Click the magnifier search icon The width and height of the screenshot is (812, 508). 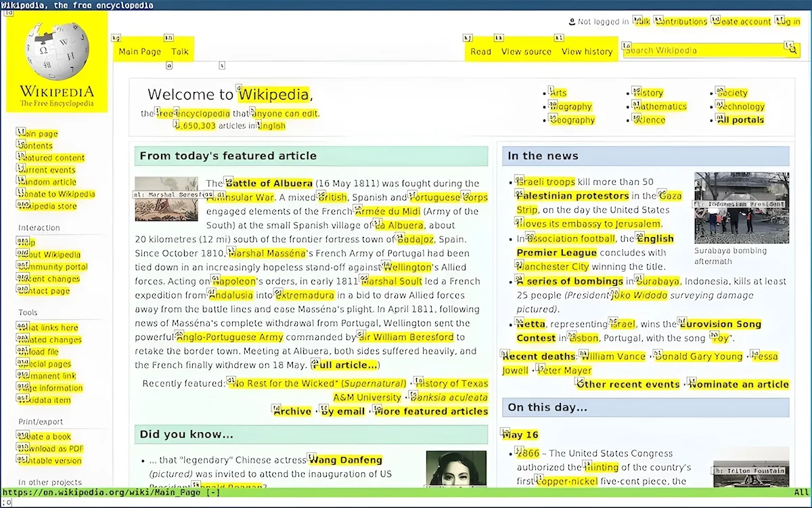[793, 50]
